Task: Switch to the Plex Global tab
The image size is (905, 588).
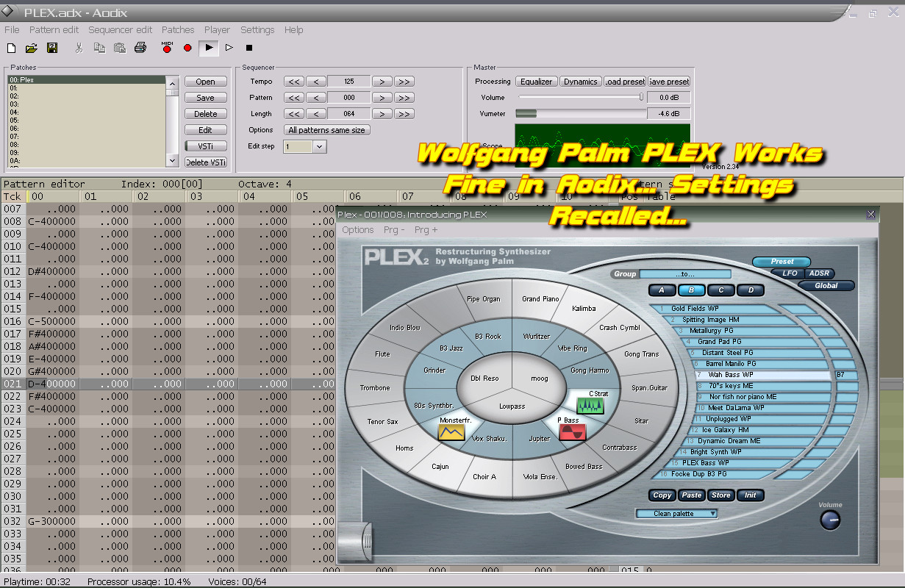Action: (x=826, y=285)
